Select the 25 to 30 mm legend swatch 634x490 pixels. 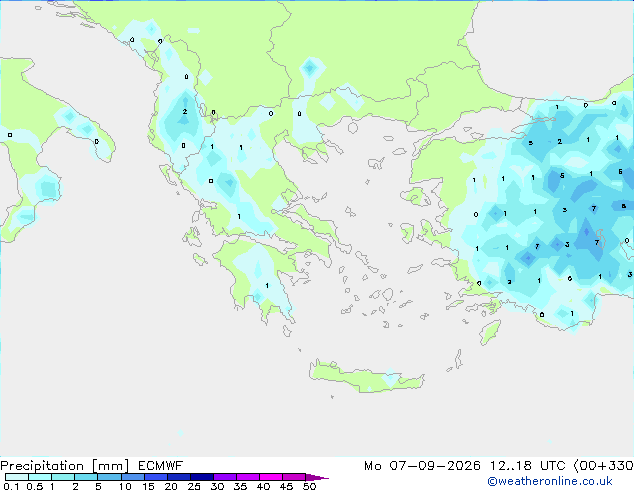coord(202,477)
